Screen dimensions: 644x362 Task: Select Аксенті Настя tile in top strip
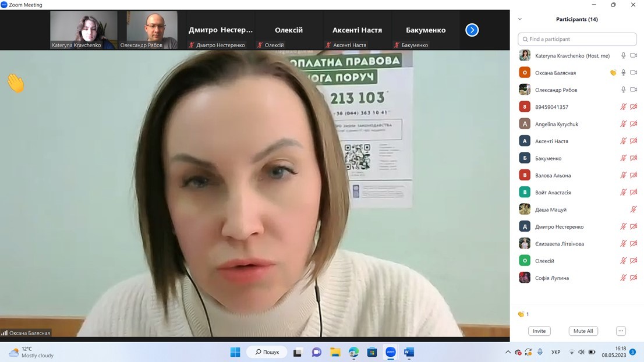point(358,30)
